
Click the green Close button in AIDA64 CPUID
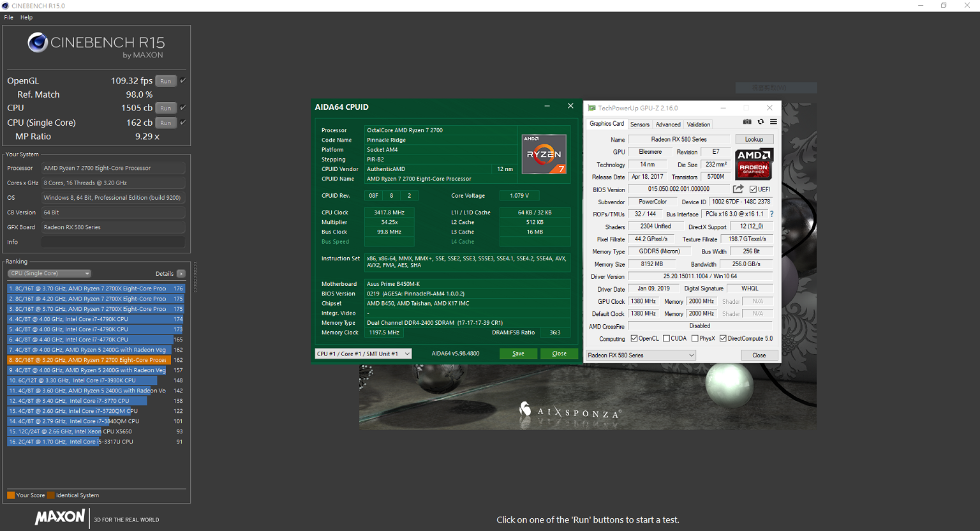(559, 354)
